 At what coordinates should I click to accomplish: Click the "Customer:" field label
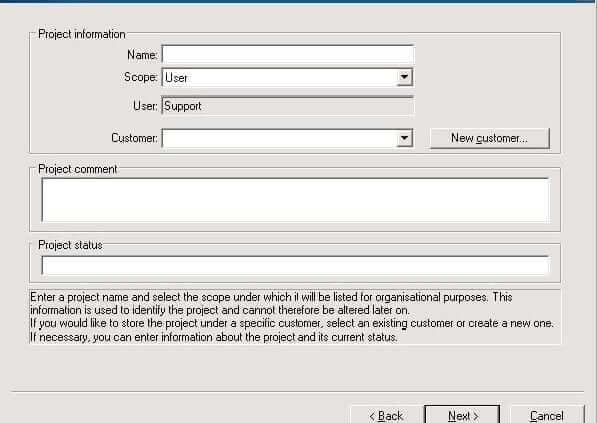pyautogui.click(x=134, y=138)
